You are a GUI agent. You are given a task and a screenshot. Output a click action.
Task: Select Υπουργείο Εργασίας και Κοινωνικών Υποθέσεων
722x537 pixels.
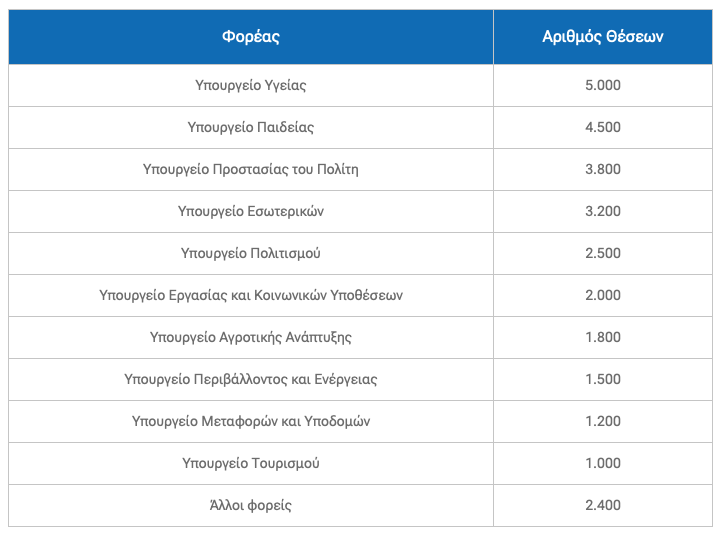(x=250, y=295)
